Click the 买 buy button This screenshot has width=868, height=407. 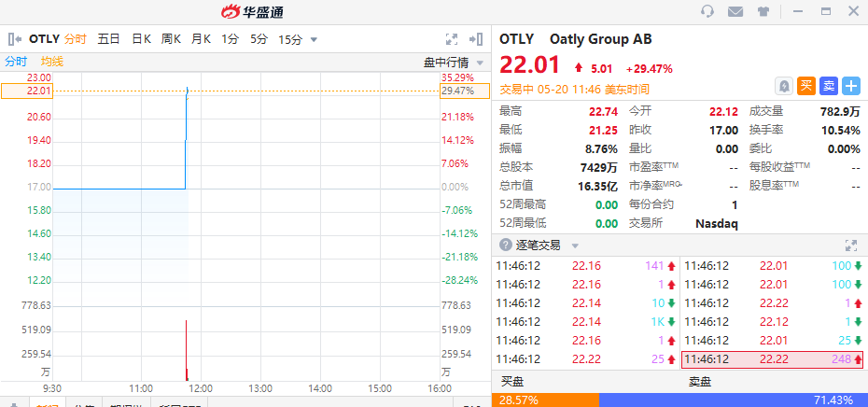click(x=806, y=86)
